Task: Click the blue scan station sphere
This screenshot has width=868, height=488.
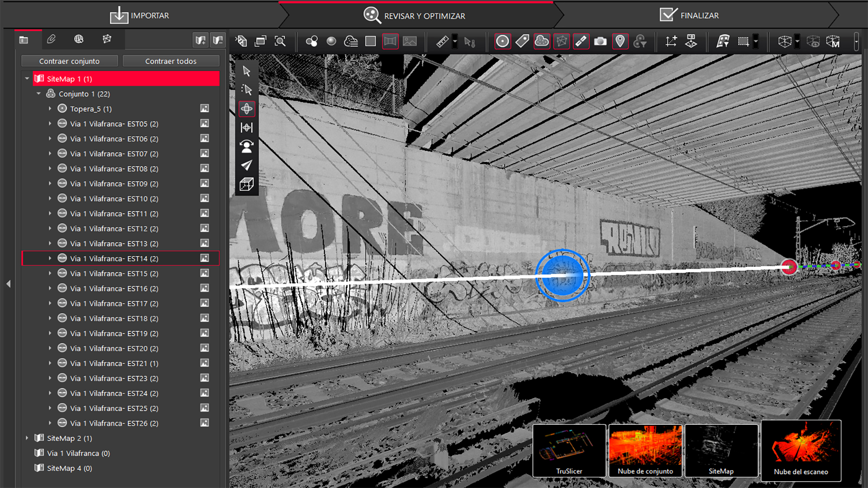Action: point(562,275)
